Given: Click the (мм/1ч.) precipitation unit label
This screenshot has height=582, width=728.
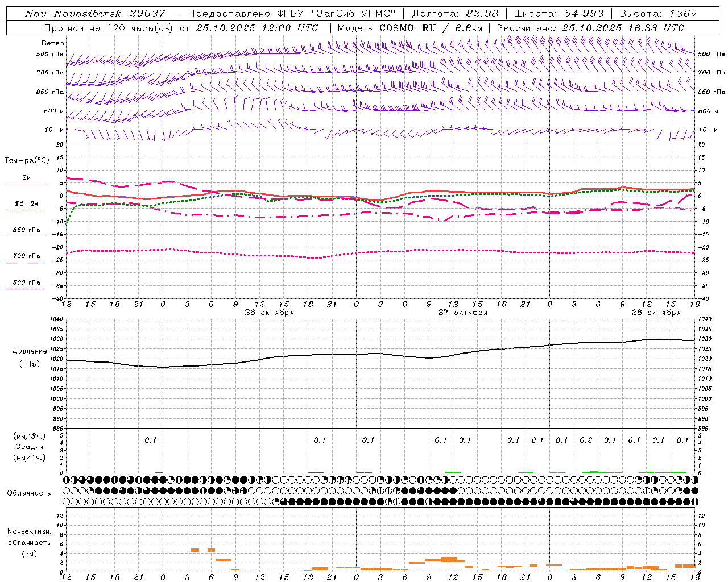Looking at the screenshot, I should click(30, 458).
